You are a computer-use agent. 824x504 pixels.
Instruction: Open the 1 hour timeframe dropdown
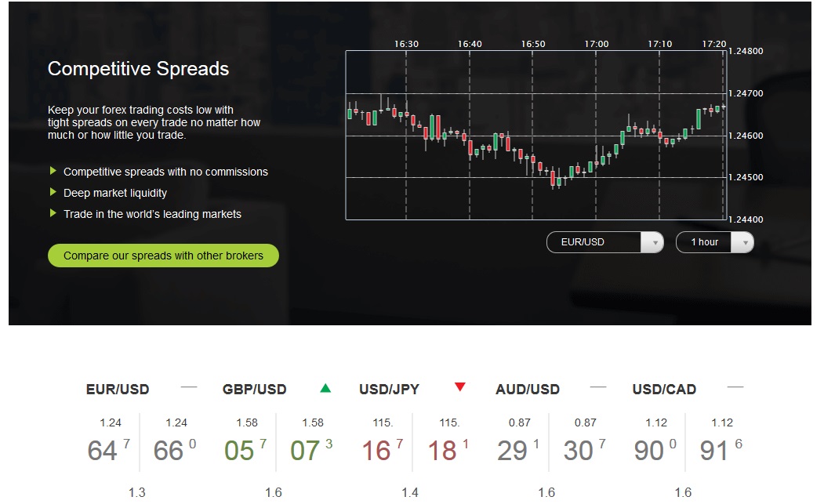point(715,242)
